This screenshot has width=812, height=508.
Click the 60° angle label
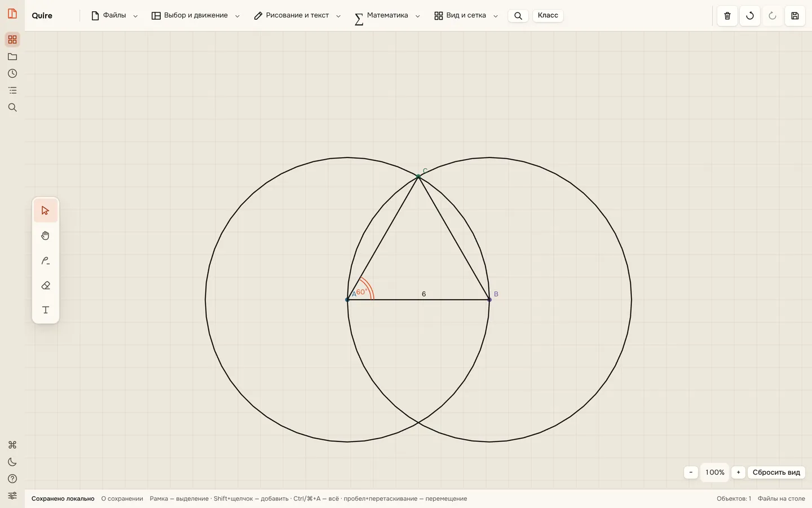click(x=361, y=292)
